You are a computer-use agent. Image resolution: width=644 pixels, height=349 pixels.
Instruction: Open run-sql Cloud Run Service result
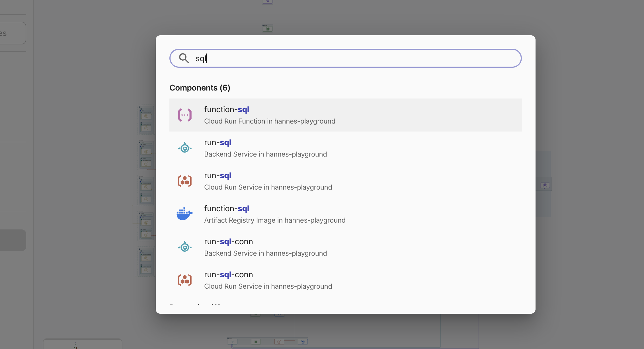pyautogui.click(x=345, y=181)
